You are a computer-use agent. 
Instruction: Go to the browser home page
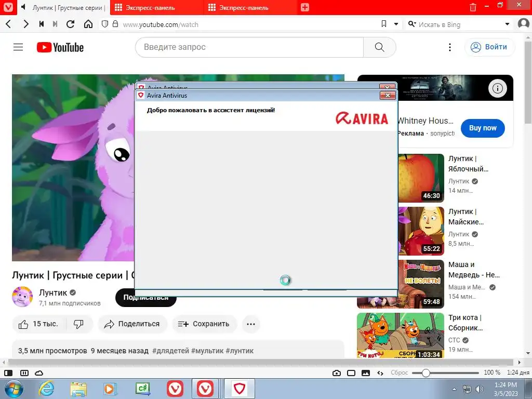click(88, 24)
